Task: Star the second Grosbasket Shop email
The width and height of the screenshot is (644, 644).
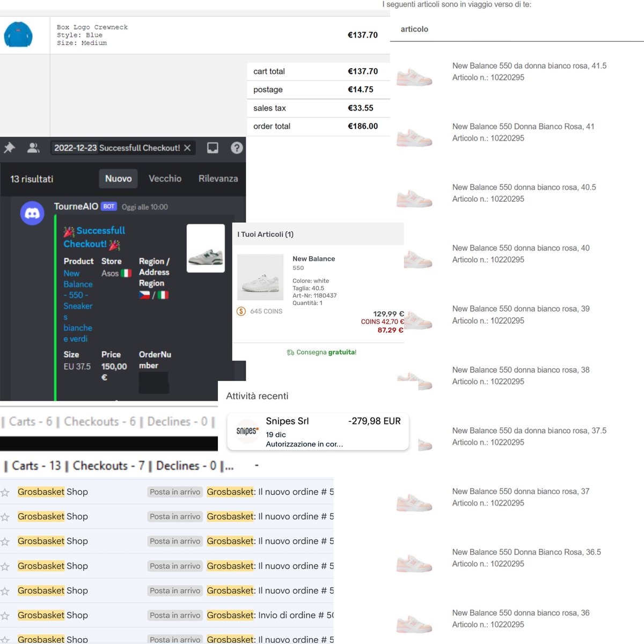Action: 5,517
